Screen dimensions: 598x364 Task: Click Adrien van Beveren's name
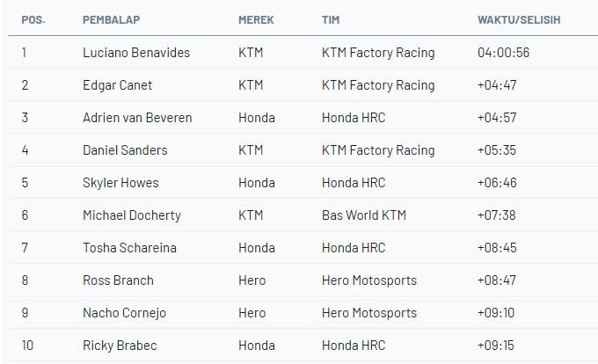pos(136,118)
